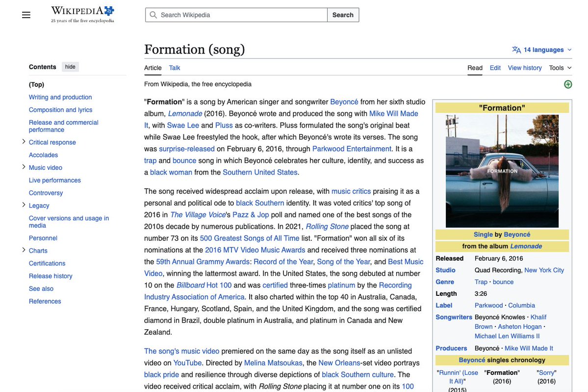Open the Pazz & Jop link
The width and height of the screenshot is (588, 392).
pyautogui.click(x=251, y=215)
